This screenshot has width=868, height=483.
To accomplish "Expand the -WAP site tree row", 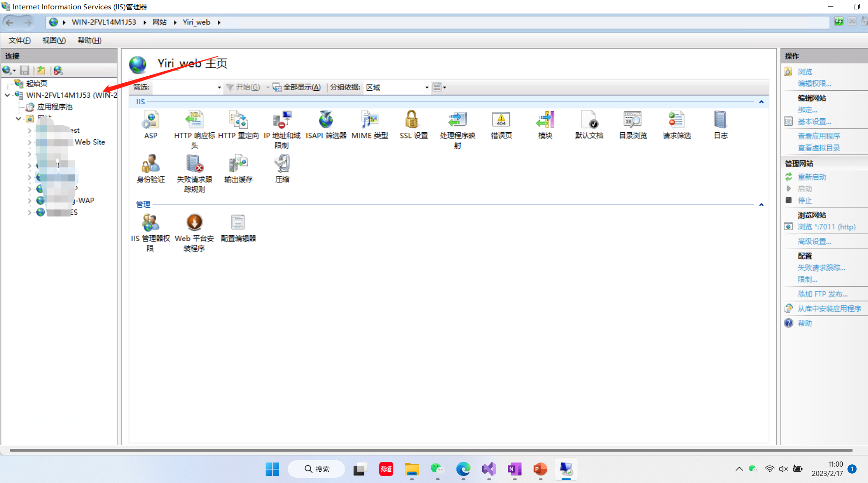I will tap(29, 201).
